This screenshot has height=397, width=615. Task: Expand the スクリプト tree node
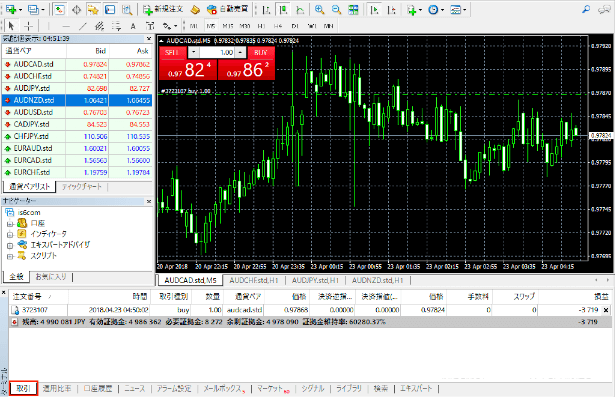click(10, 257)
